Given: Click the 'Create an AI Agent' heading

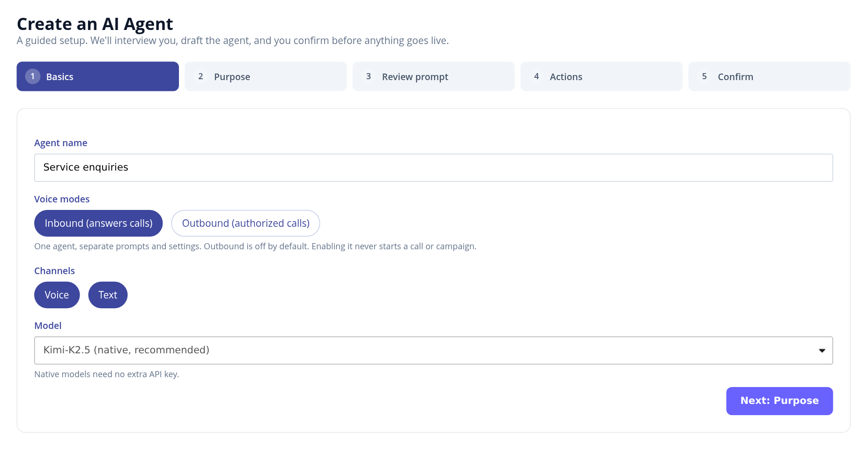Looking at the screenshot, I should pyautogui.click(x=95, y=24).
